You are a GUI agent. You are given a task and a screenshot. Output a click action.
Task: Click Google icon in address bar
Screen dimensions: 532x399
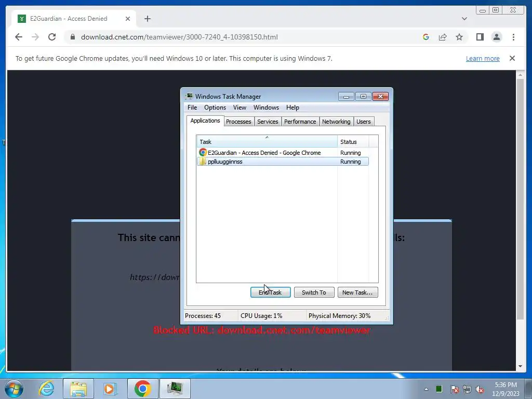[426, 37]
